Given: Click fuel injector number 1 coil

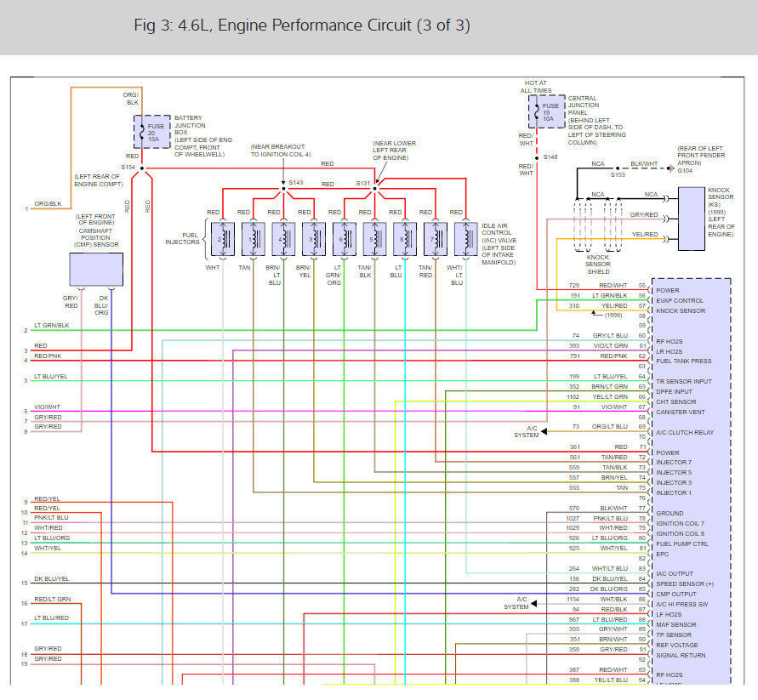Looking at the screenshot, I should (254, 239).
